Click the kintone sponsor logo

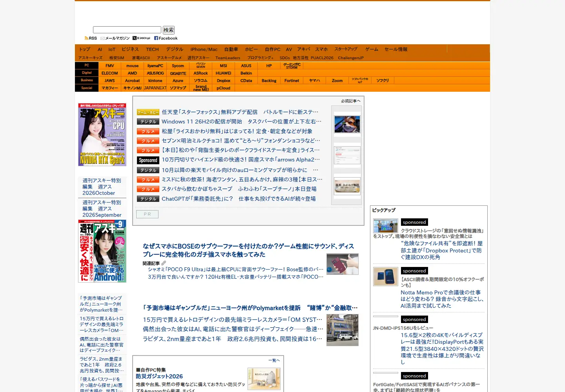[155, 81]
